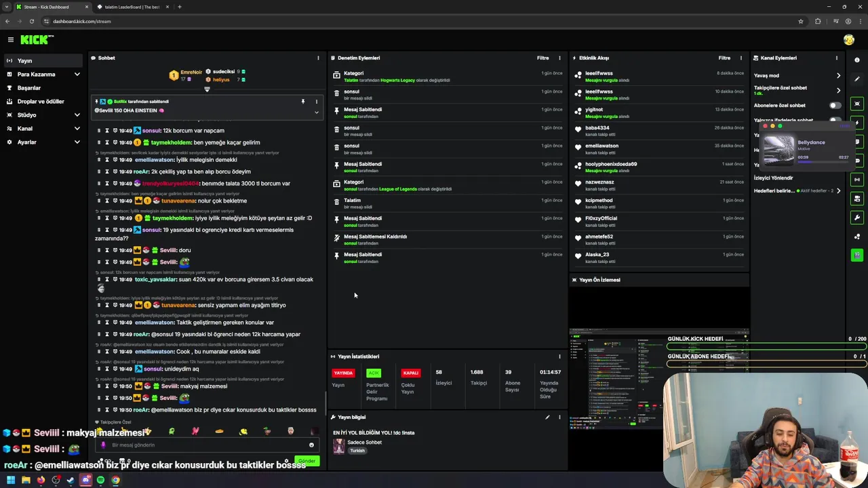Open Yayın İstatistikleri three-dot menu
Viewport: 868px width, 488px height.
coord(559,357)
